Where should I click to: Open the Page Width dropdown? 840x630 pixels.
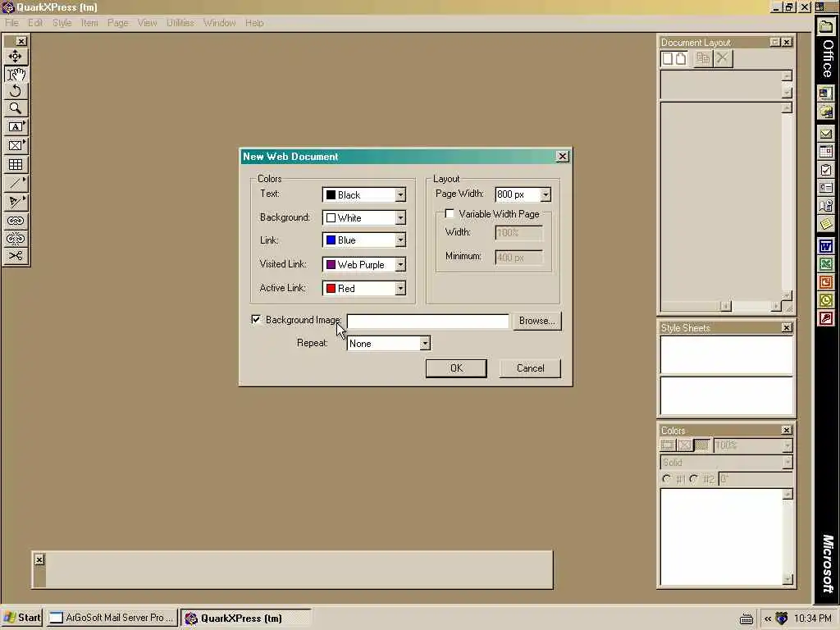pos(546,194)
